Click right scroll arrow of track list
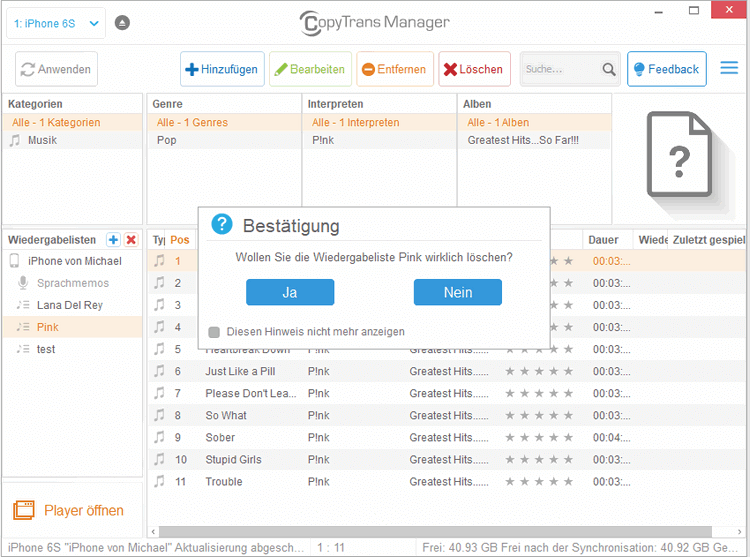The image size is (750, 557). click(739, 532)
